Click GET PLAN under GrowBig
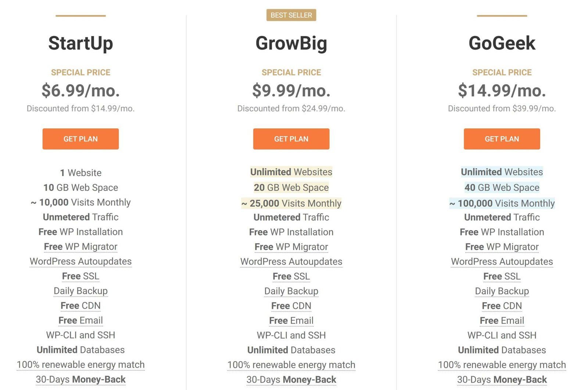The width and height of the screenshot is (588, 390). (x=291, y=139)
